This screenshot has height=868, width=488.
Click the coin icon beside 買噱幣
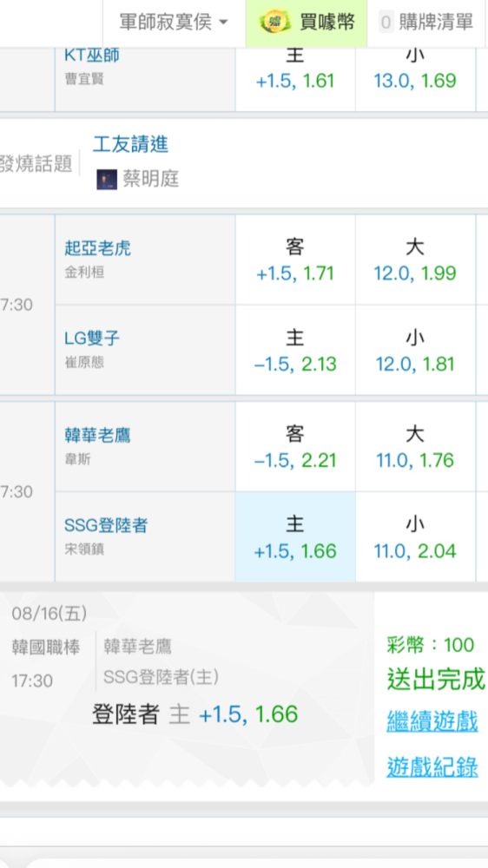coord(275,23)
